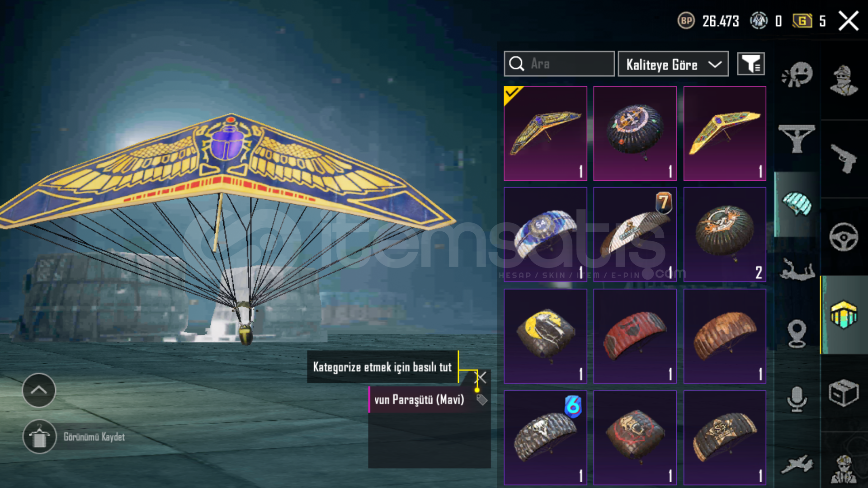Expand the Kaliteye Göre sort dropdown
The width and height of the screenshot is (868, 488).
[673, 64]
